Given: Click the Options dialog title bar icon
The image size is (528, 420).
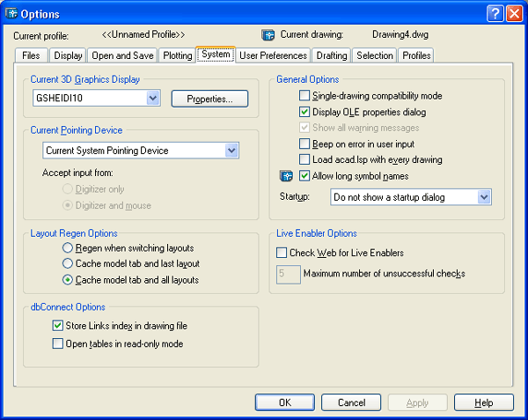Looking at the screenshot, I should point(11,13).
